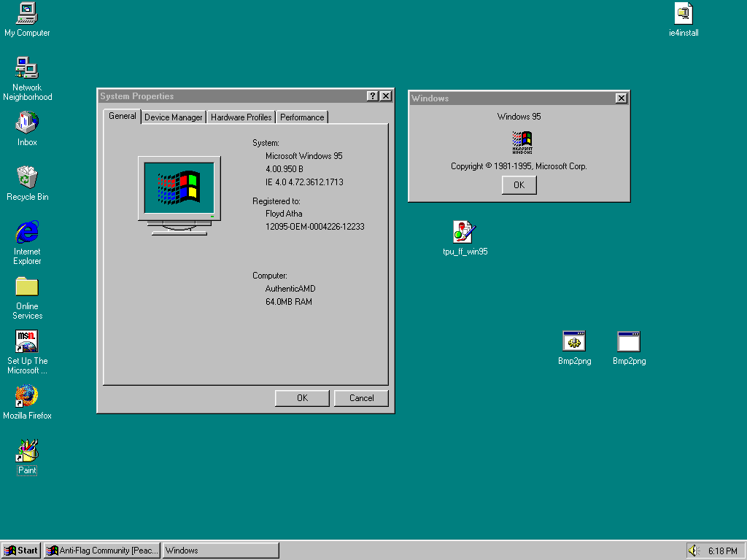Click the volume speaker icon in tray

(693, 551)
